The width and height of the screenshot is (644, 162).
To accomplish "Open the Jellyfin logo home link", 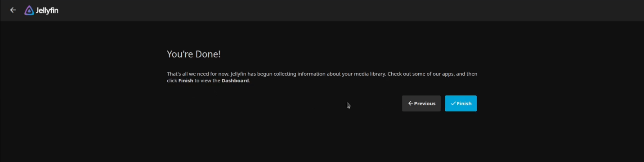I will pyautogui.click(x=41, y=10).
